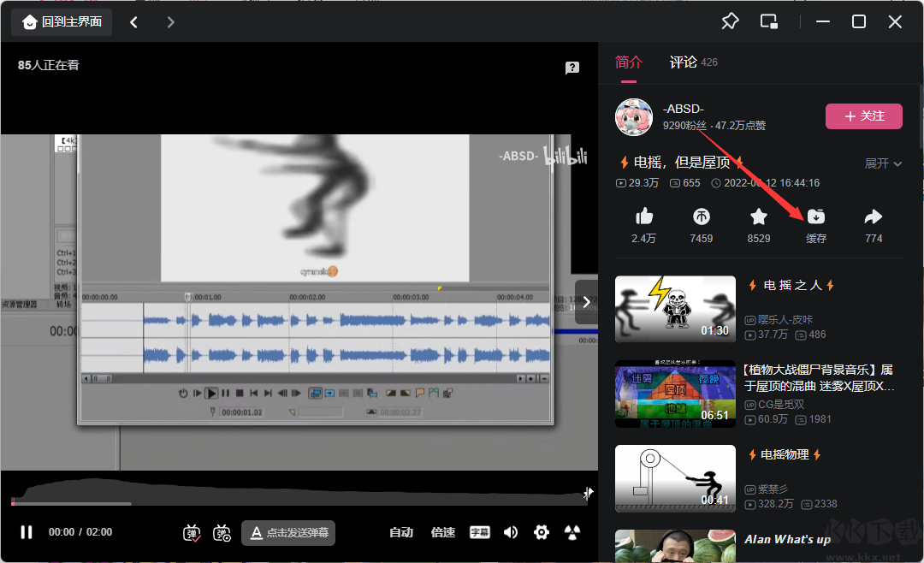The image size is (924, 563).
Task: Pause the video playback
Action: pos(27,532)
